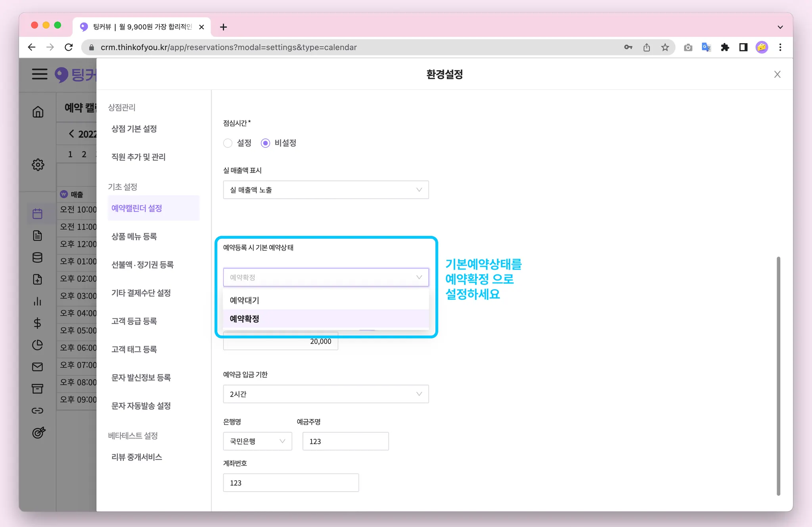
Task: Open the home icon in left sidebar
Action: click(x=38, y=112)
